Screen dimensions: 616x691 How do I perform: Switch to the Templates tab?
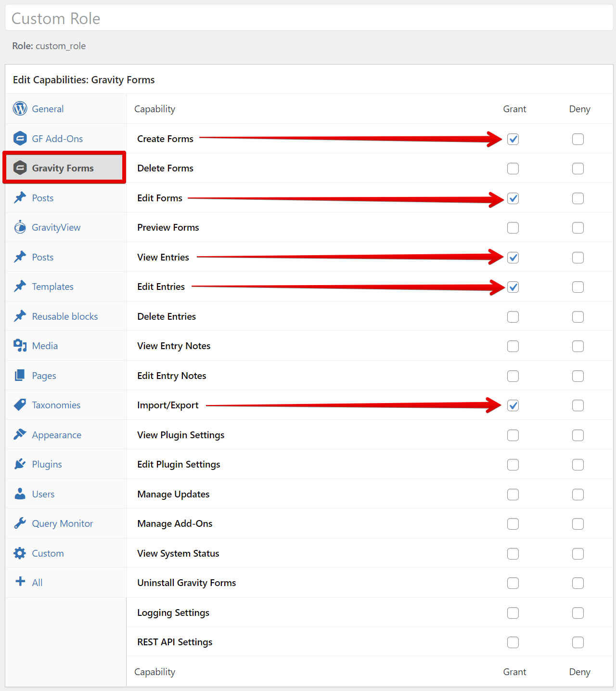coord(66,287)
